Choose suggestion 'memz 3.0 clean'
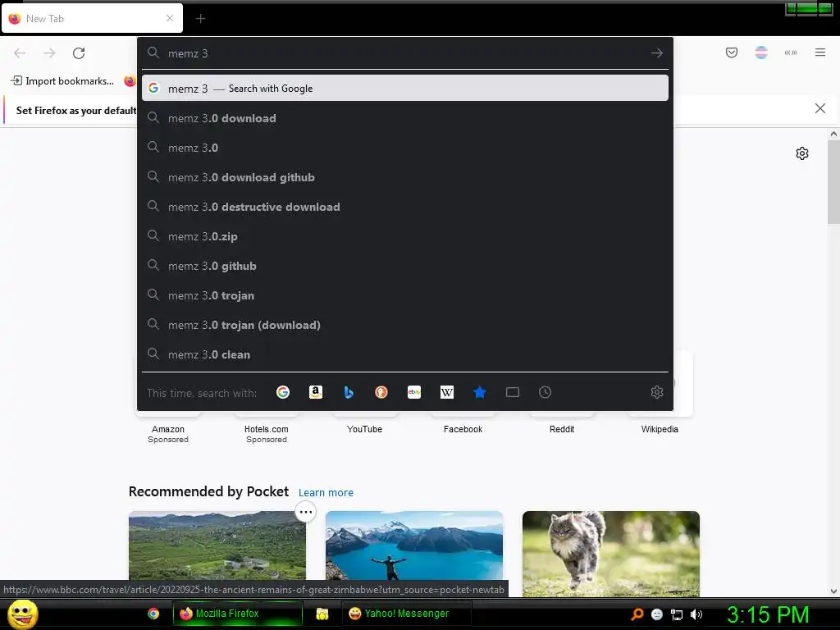Image resolution: width=840 pixels, height=630 pixels. 405,354
